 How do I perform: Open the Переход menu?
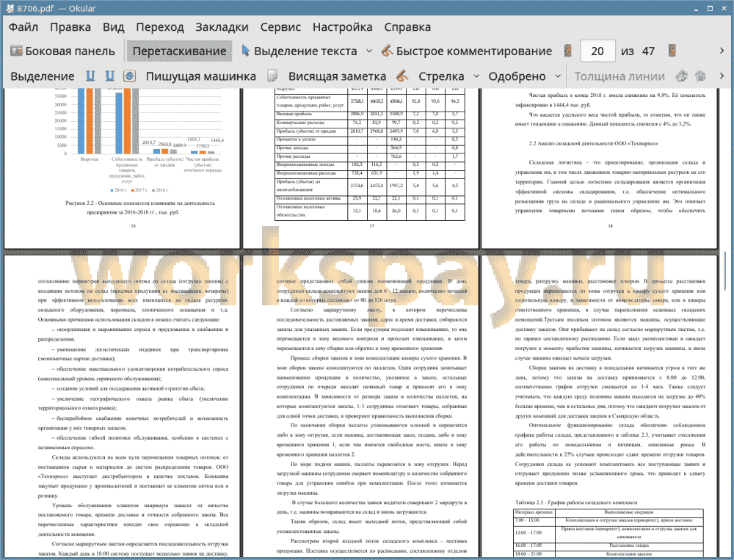point(159,27)
